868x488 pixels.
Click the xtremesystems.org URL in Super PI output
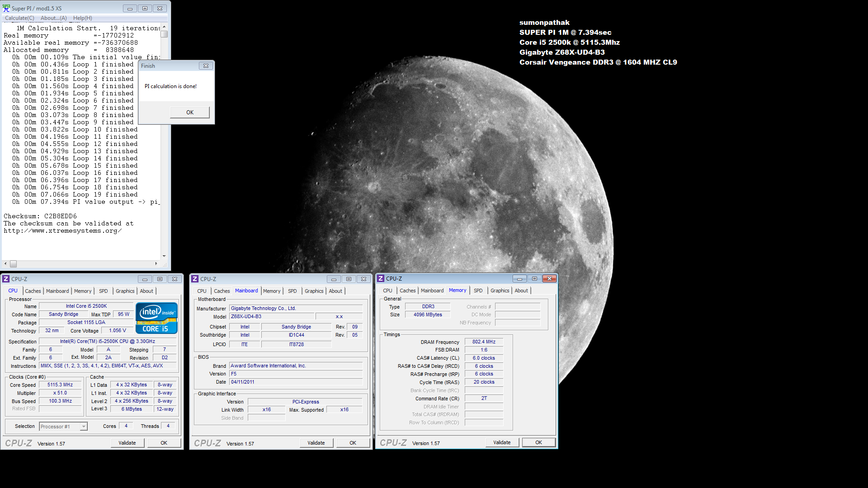tap(63, 230)
